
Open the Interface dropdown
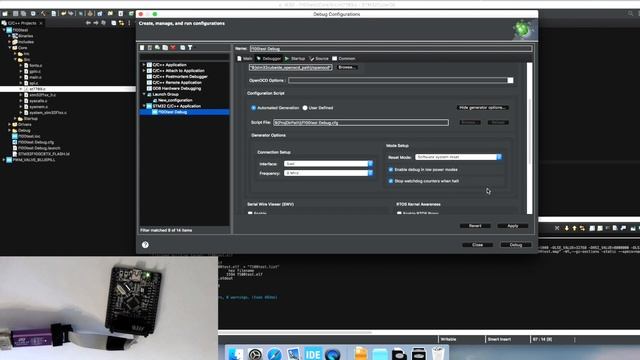pos(328,164)
